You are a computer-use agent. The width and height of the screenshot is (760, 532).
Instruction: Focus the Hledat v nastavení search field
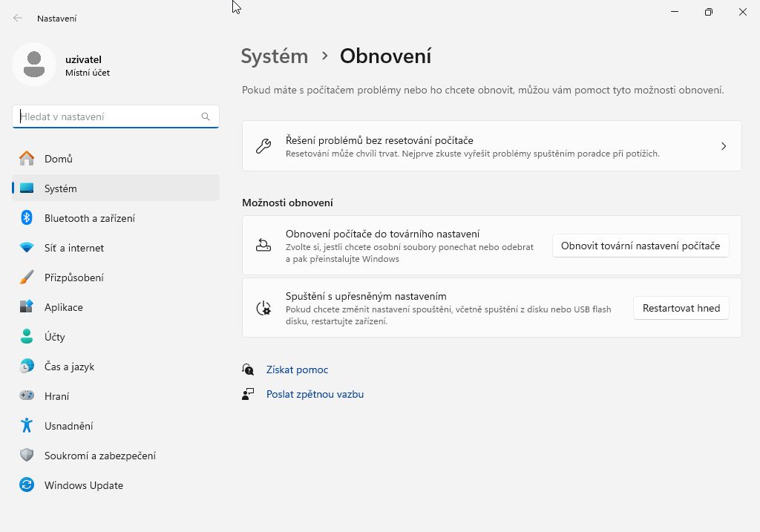pos(108,116)
